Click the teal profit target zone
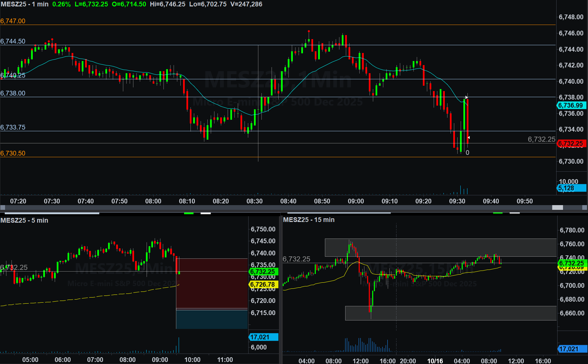The height and width of the screenshot is (364, 588). click(x=212, y=319)
